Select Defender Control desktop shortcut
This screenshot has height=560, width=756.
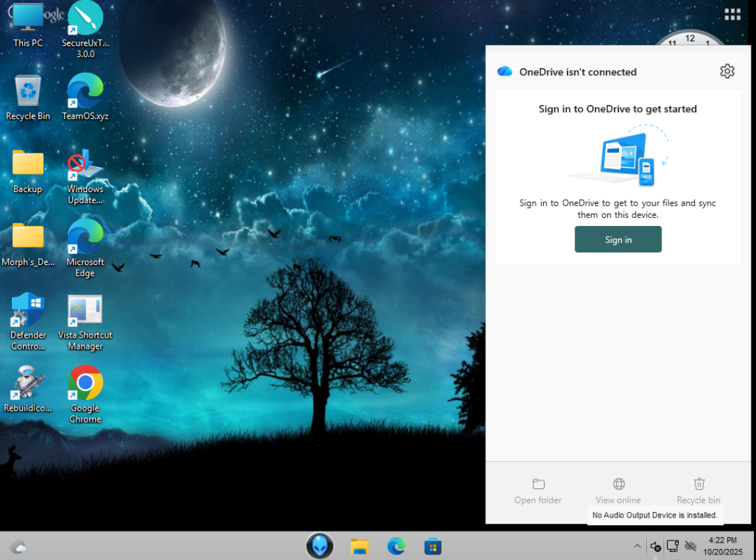pyautogui.click(x=28, y=321)
